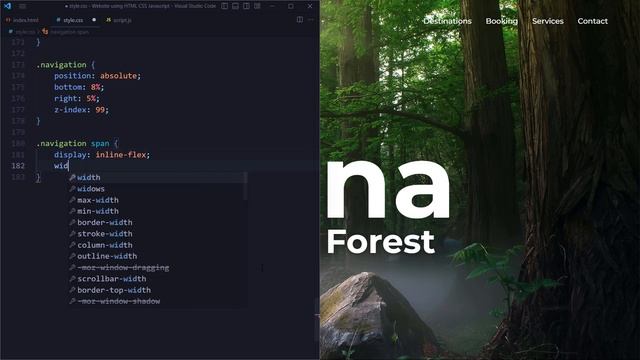The image size is (640, 360).
Task: Open Contact link in webpage nav
Action: click(593, 21)
